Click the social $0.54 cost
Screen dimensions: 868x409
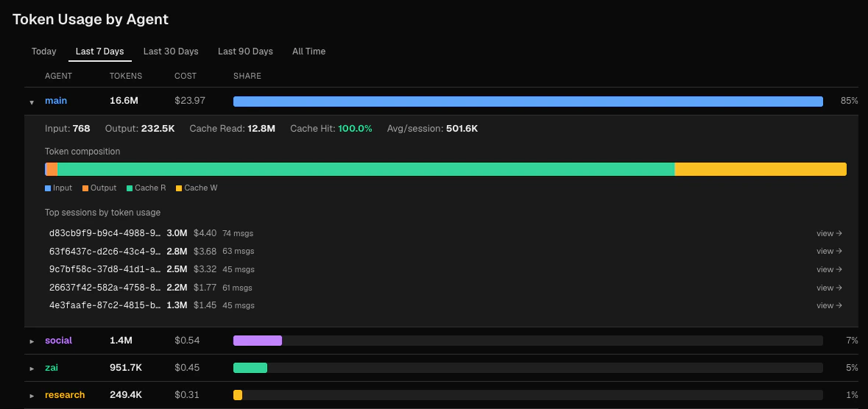pyautogui.click(x=187, y=341)
